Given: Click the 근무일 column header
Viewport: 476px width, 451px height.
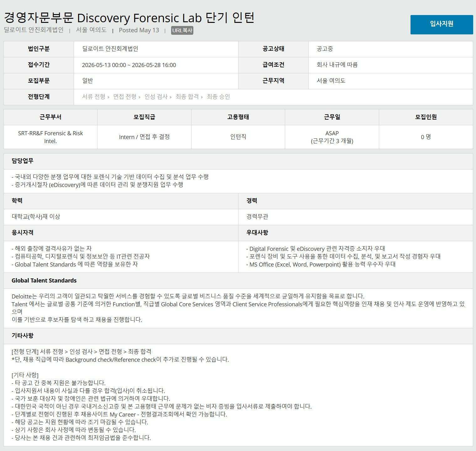Looking at the screenshot, I should 332,117.
